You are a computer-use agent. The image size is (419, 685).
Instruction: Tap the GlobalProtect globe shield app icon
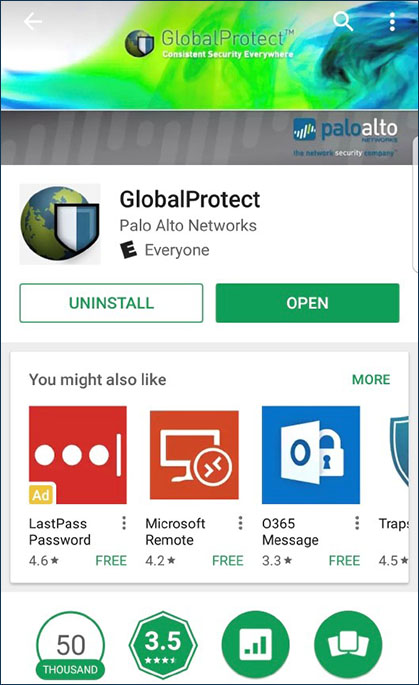pyautogui.click(x=60, y=224)
